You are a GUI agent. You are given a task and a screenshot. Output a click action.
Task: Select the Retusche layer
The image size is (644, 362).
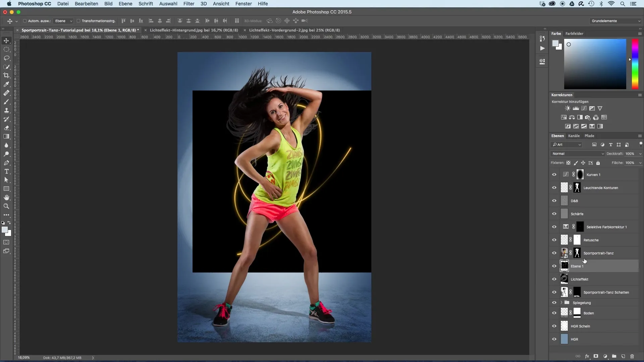tap(599, 240)
